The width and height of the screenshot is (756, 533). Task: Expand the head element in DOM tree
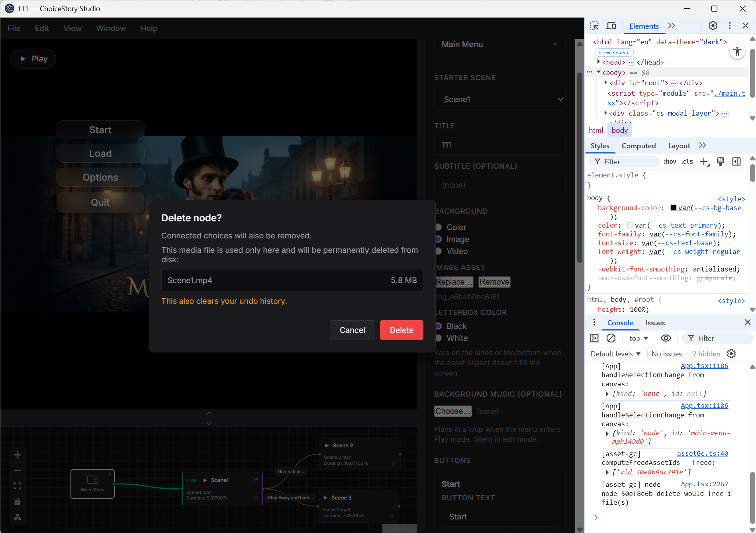[x=598, y=62]
